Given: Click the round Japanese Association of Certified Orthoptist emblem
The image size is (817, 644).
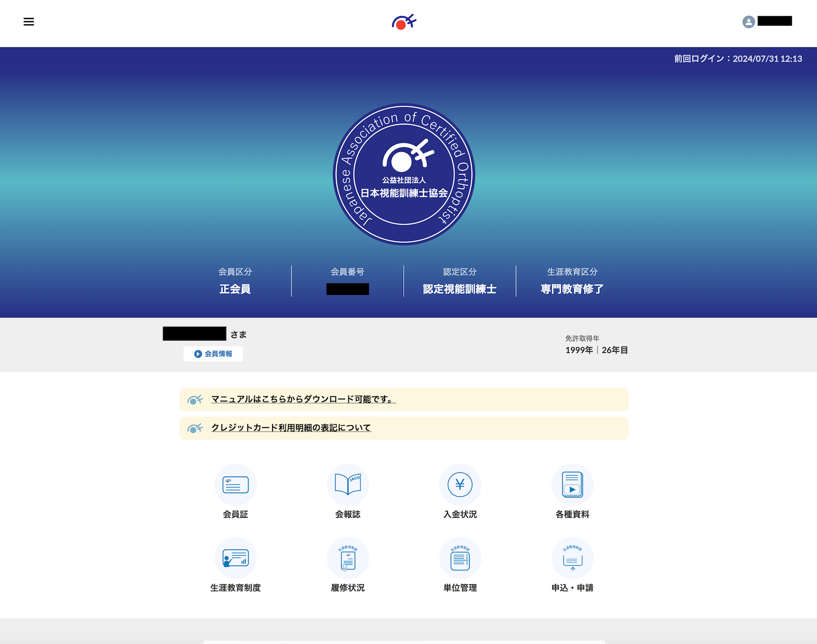Looking at the screenshot, I should click(x=404, y=174).
